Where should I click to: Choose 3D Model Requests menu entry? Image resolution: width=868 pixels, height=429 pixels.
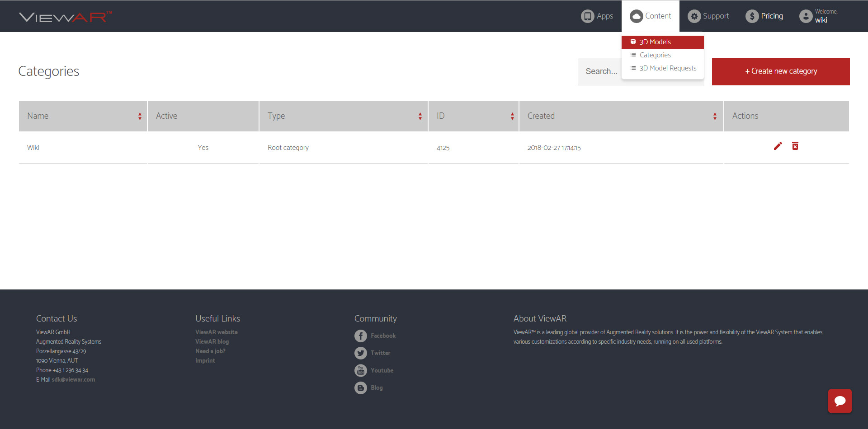(x=667, y=68)
